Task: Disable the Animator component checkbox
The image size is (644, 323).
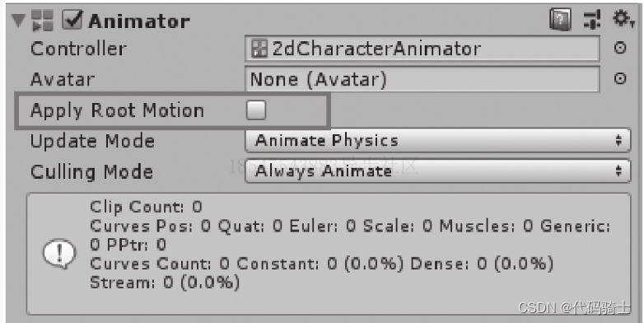Action: [72, 20]
